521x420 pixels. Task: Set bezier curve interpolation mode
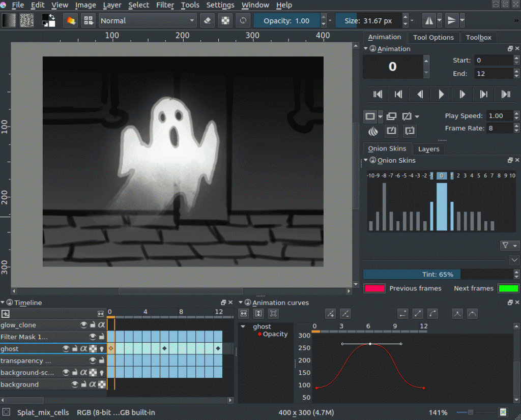tap(432, 314)
